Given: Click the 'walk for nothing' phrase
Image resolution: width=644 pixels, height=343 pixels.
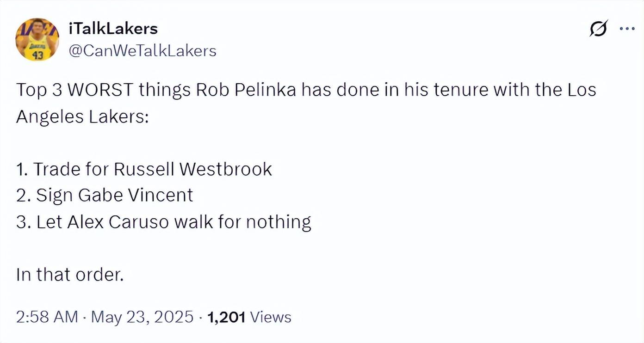Looking at the screenshot, I should (x=242, y=222).
